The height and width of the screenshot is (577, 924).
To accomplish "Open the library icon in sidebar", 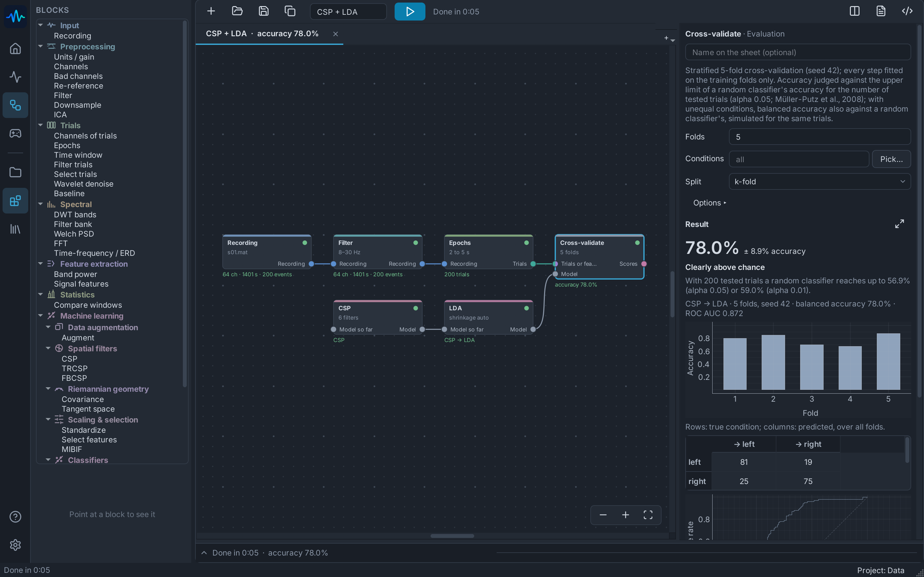I will pos(15,229).
